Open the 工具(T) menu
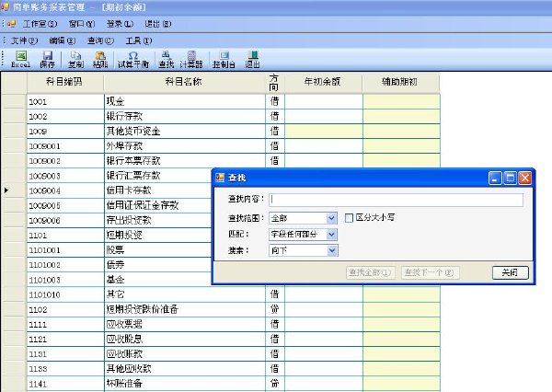 point(139,40)
